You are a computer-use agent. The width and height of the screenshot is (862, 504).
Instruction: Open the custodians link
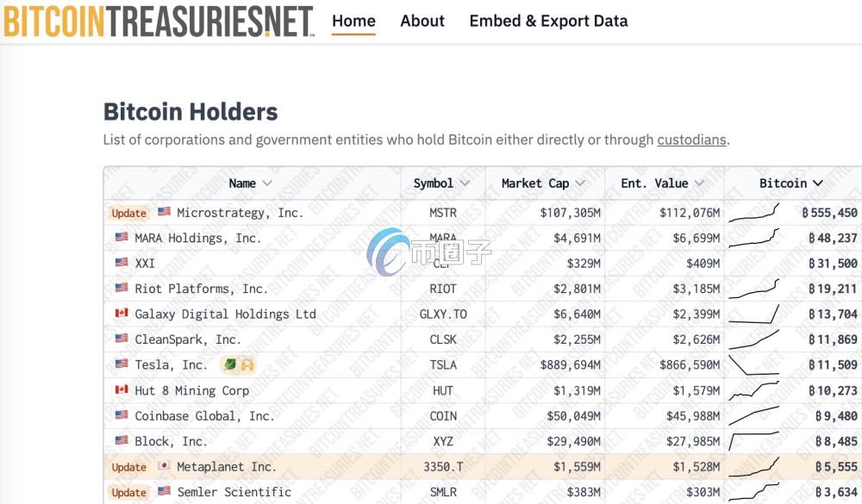click(691, 140)
